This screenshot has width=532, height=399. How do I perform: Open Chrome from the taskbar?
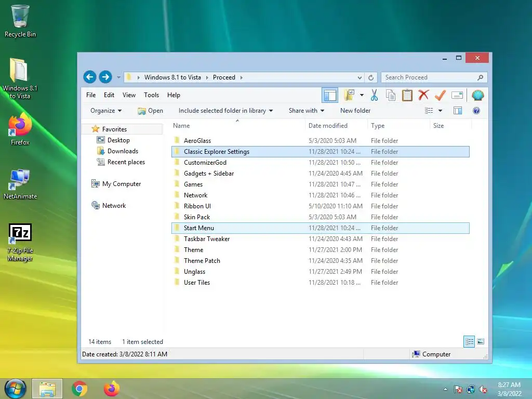click(x=79, y=389)
